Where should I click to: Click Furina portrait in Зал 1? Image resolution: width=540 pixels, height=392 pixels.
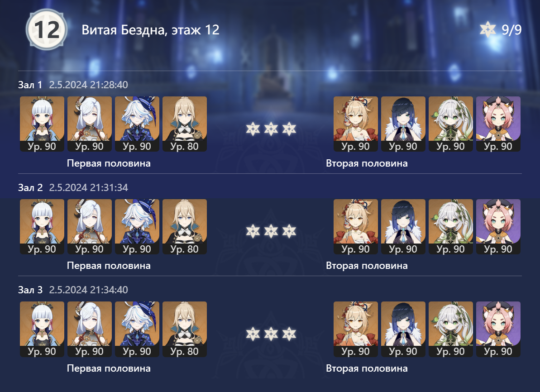tap(137, 124)
